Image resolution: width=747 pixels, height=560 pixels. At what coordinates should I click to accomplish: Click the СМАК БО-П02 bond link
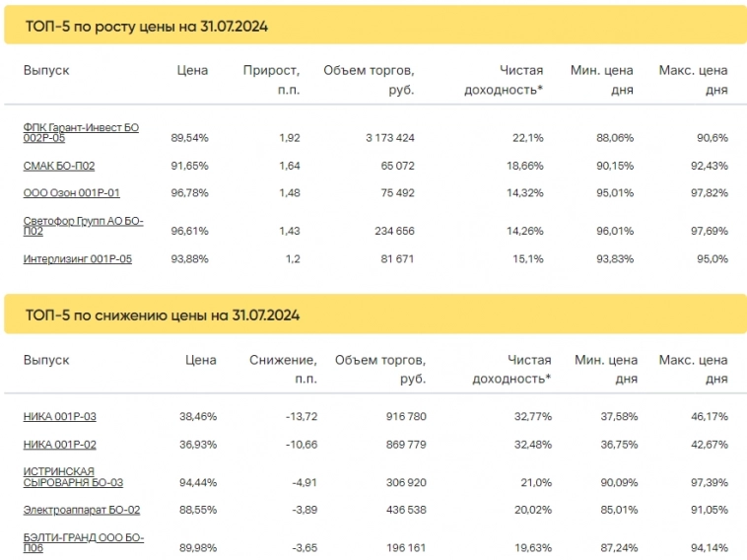tap(59, 166)
